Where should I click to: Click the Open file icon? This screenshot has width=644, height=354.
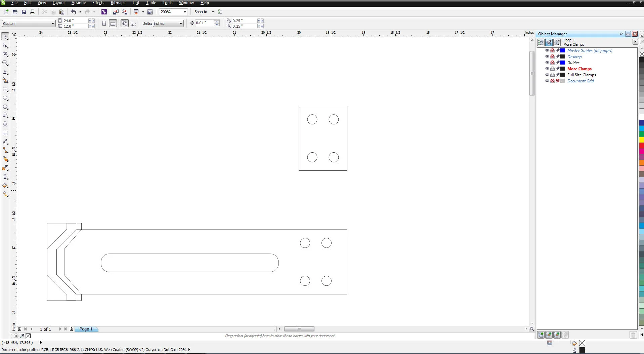tap(15, 12)
